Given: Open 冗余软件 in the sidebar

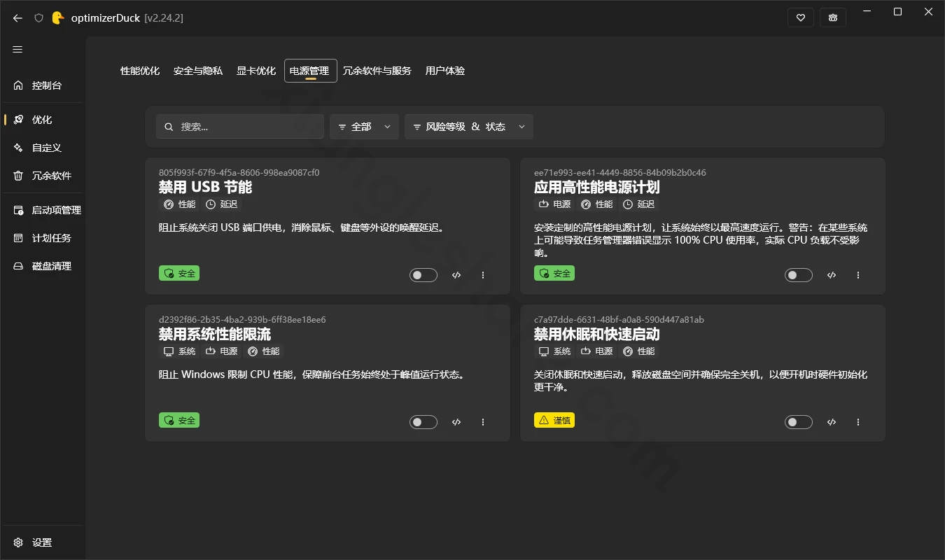Looking at the screenshot, I should 43,176.
